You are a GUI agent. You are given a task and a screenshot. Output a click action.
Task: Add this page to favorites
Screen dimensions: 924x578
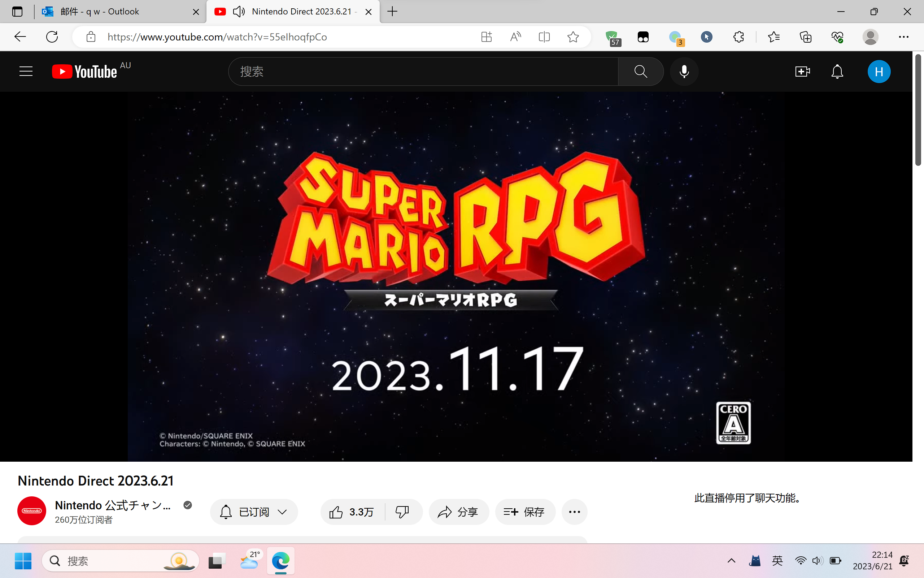(x=573, y=37)
